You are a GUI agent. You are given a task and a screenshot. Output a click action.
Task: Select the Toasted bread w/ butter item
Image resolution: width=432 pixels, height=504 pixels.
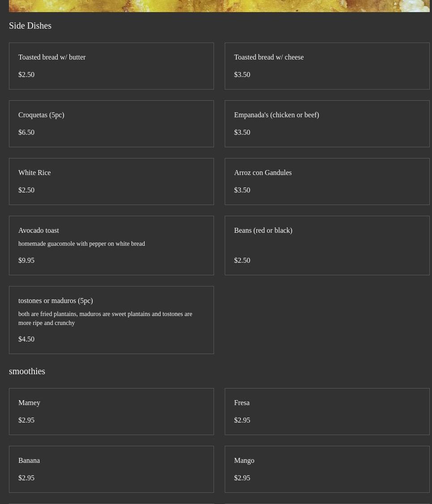(111, 66)
